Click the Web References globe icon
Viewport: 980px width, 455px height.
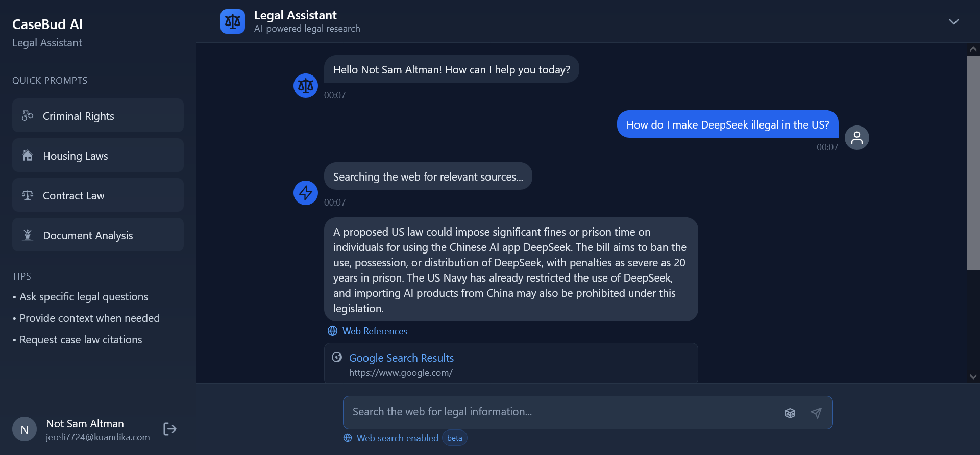coord(332,331)
